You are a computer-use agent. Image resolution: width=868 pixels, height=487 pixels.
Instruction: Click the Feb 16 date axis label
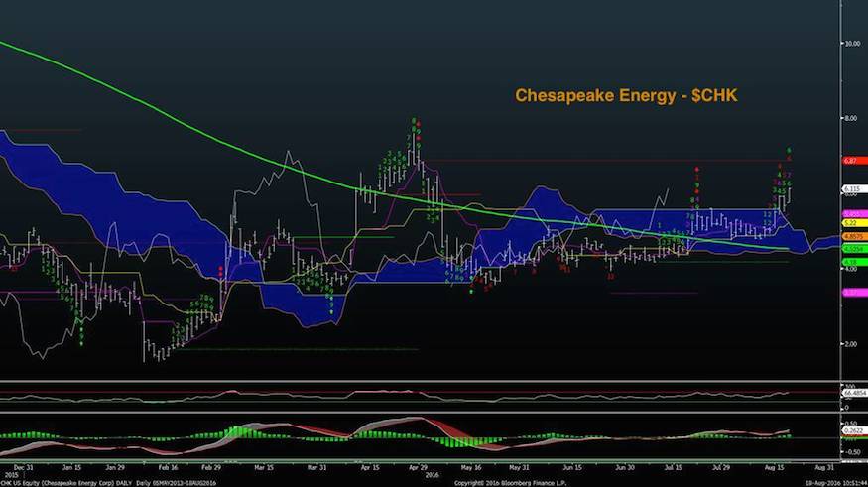pyautogui.click(x=168, y=467)
